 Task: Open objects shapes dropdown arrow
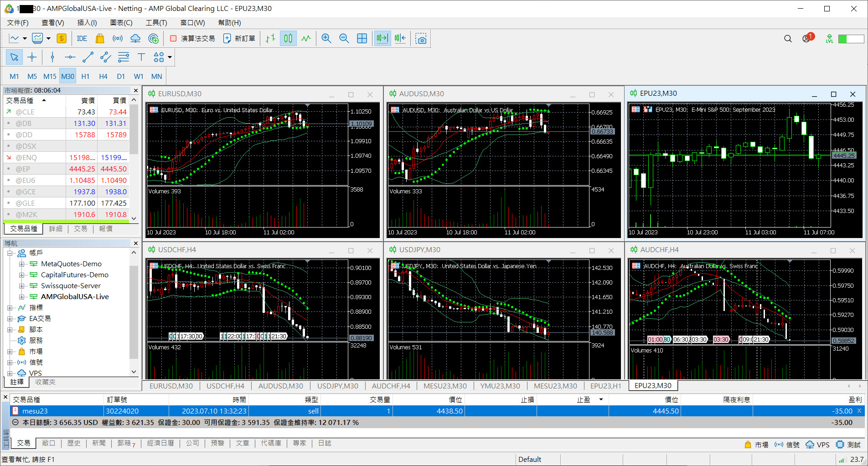coord(170,57)
